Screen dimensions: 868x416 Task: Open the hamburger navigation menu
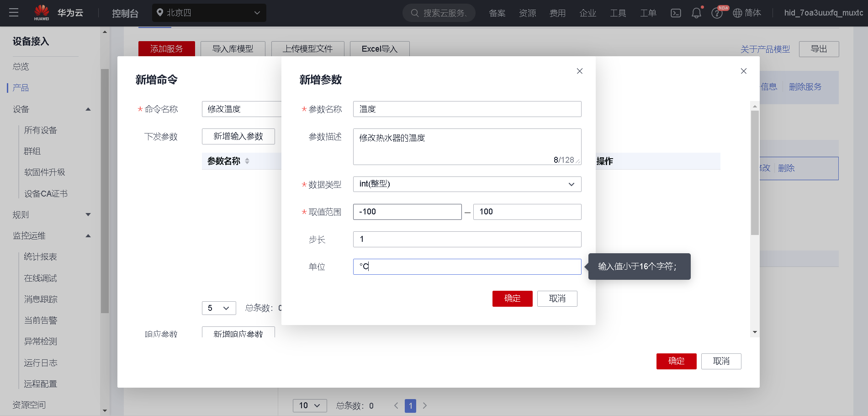14,13
